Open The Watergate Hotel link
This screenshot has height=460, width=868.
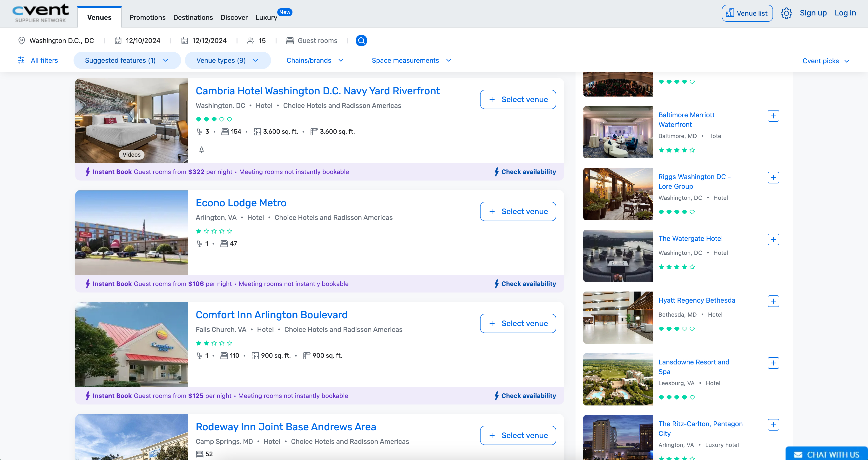pos(690,238)
